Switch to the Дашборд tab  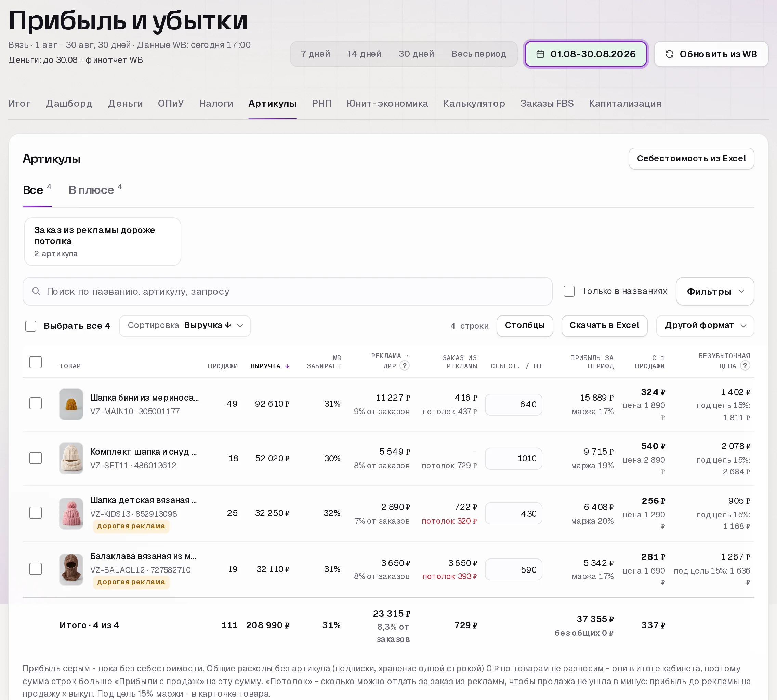pos(69,104)
